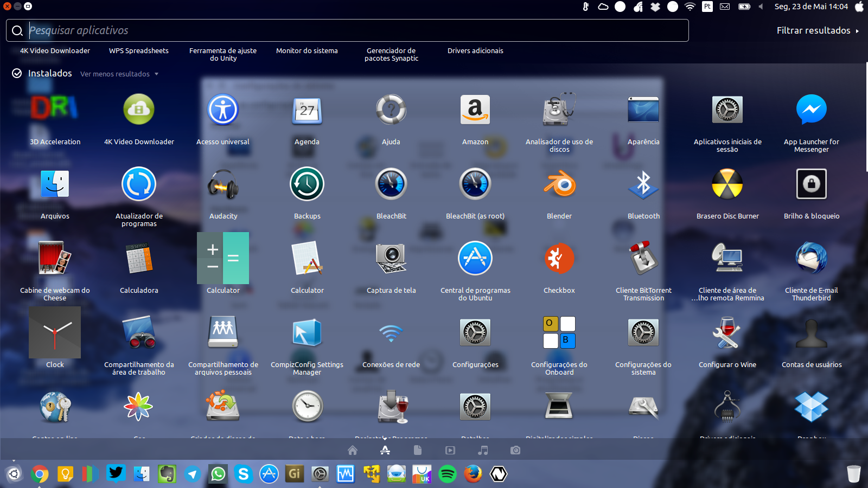The height and width of the screenshot is (488, 868).
Task: Open the Clock app
Action: [x=55, y=332]
